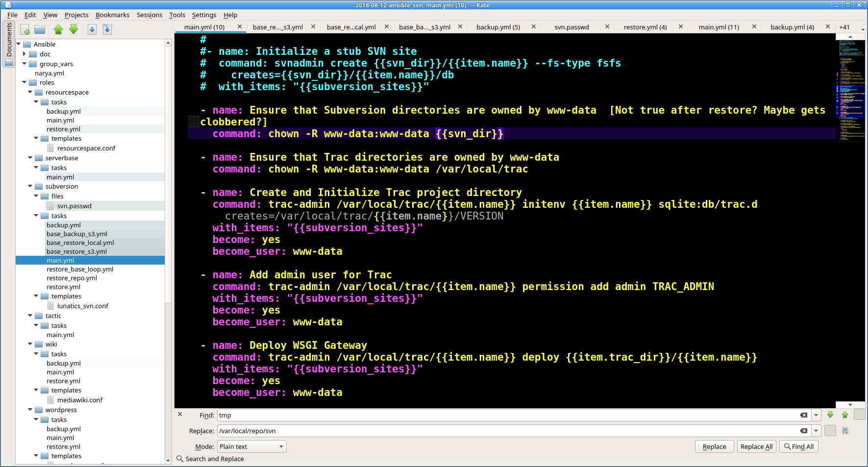Go to the previous document
Viewport: 868px width, 467px height.
point(58,29)
